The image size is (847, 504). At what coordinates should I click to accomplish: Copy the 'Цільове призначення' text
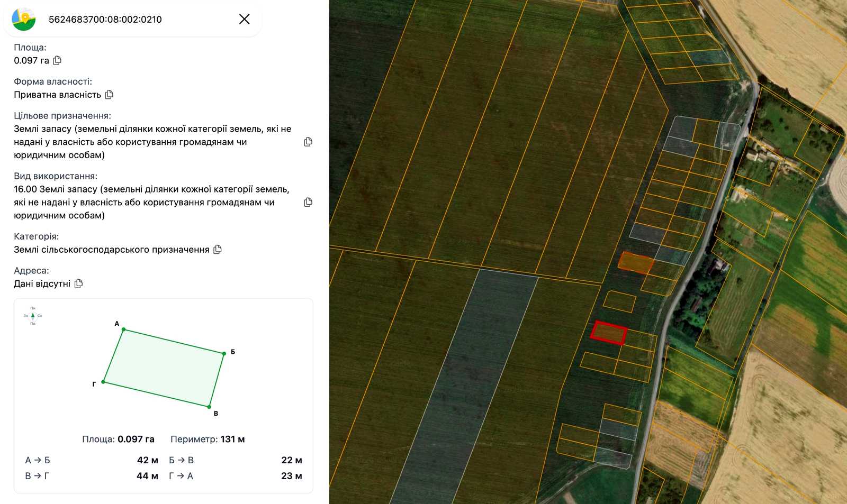(x=308, y=142)
